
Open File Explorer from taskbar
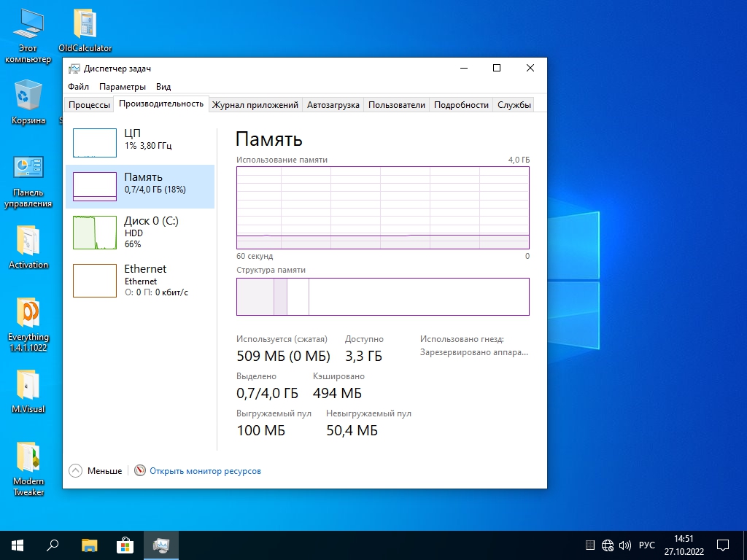89,545
